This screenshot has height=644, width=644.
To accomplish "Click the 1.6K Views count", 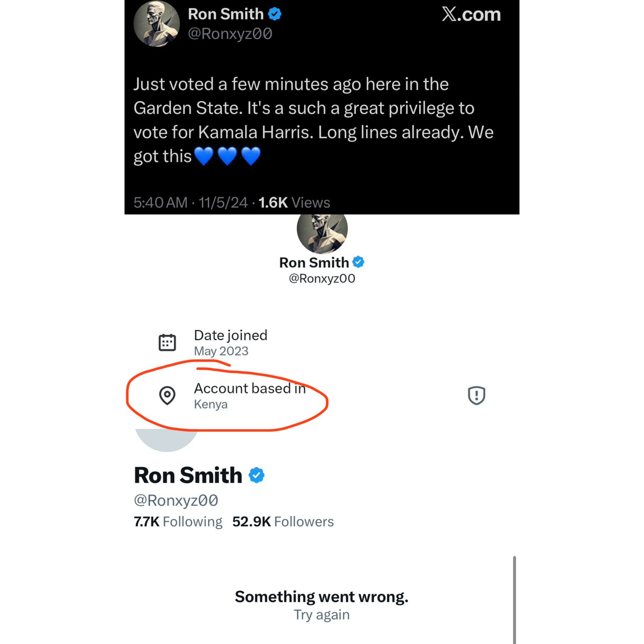I will [x=294, y=203].
